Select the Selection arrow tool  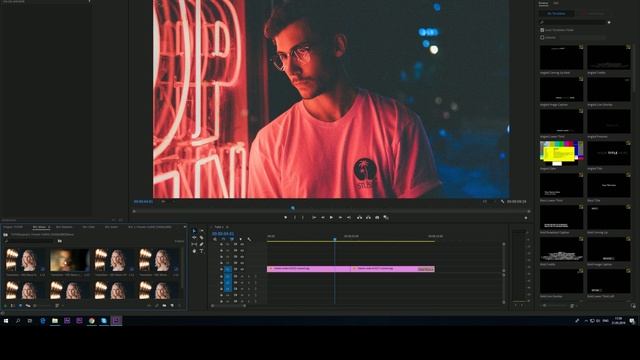click(194, 231)
